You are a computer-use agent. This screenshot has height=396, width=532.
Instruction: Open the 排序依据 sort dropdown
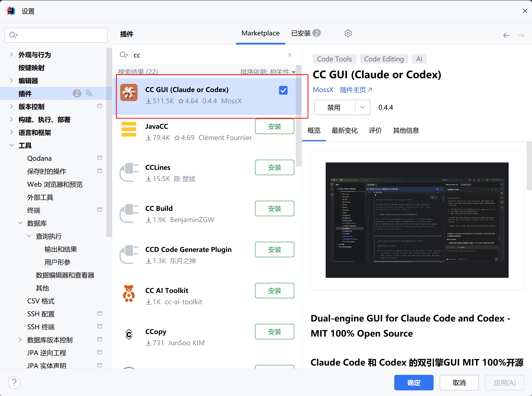[x=268, y=72]
